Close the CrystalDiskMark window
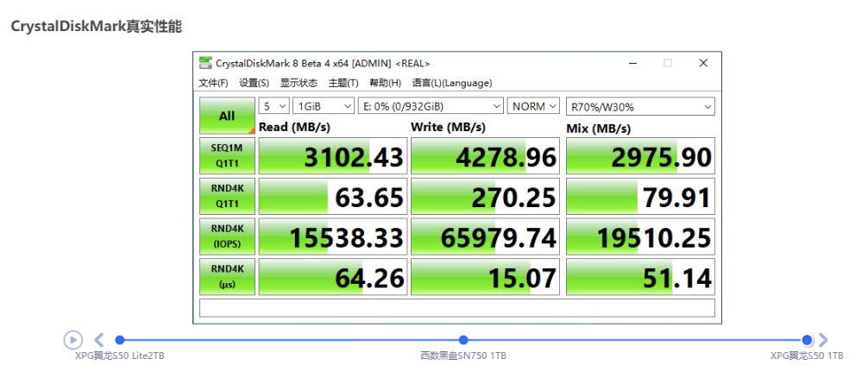 click(x=703, y=63)
